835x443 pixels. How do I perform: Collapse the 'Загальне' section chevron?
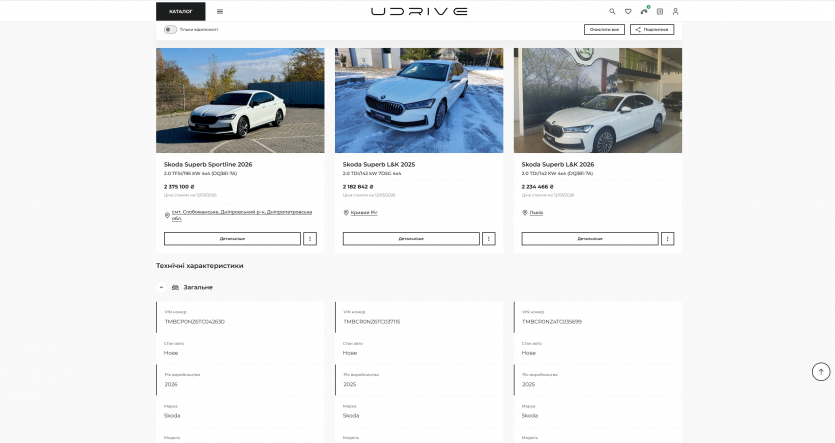pos(162,287)
